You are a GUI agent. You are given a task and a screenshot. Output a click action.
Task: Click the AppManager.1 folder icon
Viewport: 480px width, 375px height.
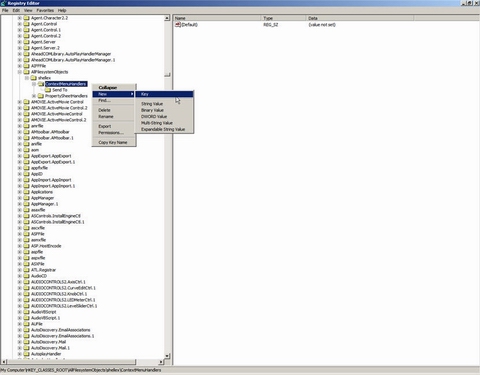point(27,204)
